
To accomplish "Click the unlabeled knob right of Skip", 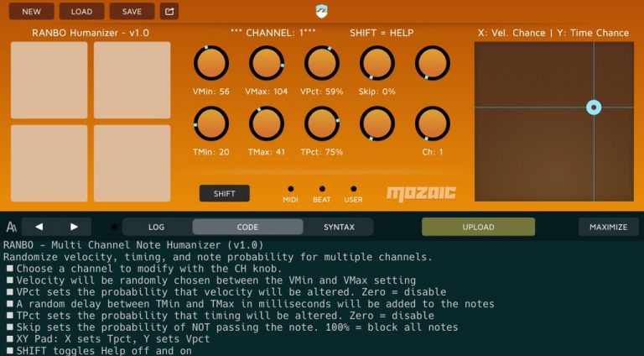I will 433,63.
